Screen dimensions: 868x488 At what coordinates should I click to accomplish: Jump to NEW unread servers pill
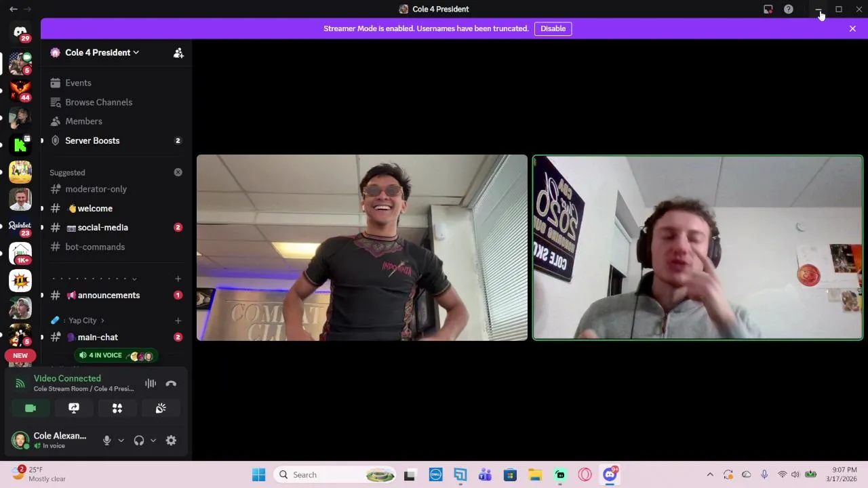(x=20, y=356)
